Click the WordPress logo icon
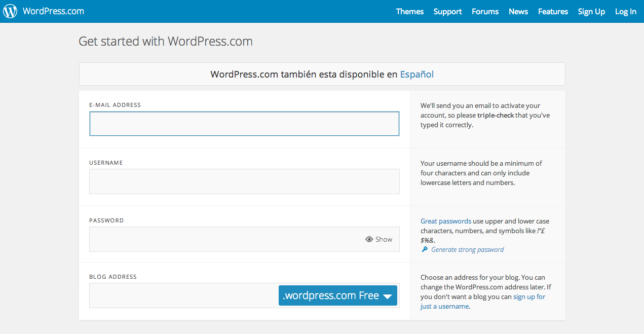Viewport: 644px width, 334px height. [x=10, y=11]
